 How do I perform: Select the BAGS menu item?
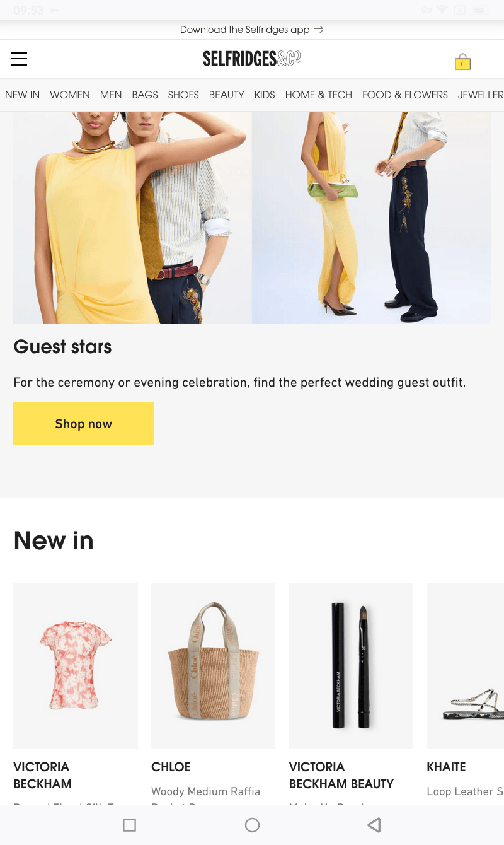(x=145, y=95)
